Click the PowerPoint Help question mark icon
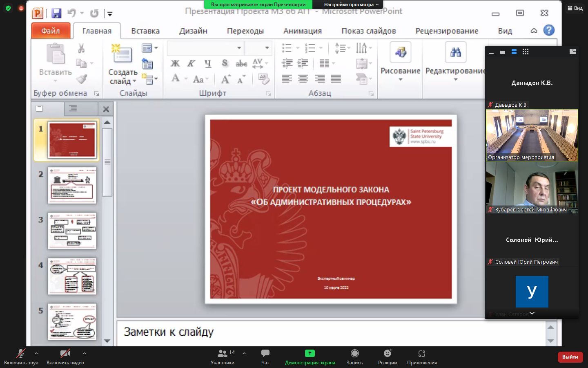The width and height of the screenshot is (588, 368). (549, 30)
